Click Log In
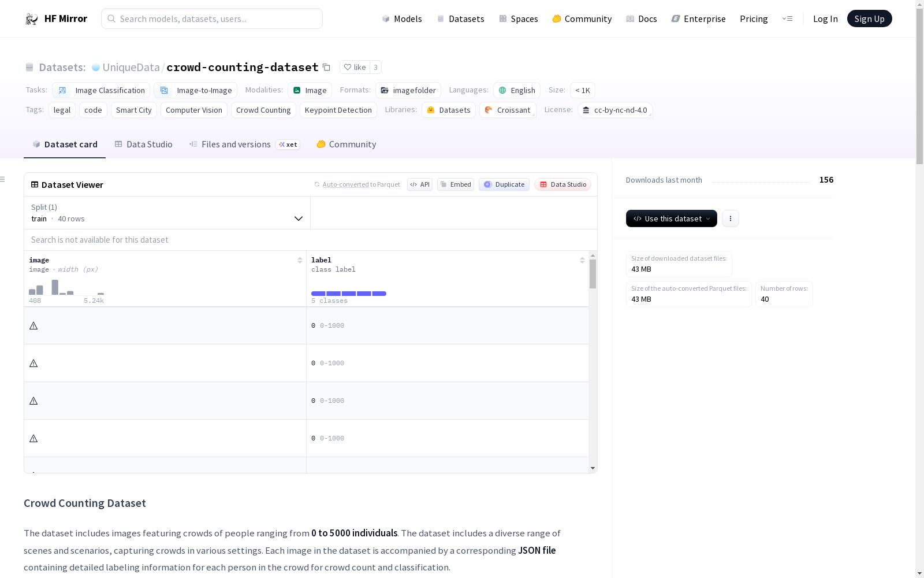This screenshot has height=578, width=924. (825, 18)
